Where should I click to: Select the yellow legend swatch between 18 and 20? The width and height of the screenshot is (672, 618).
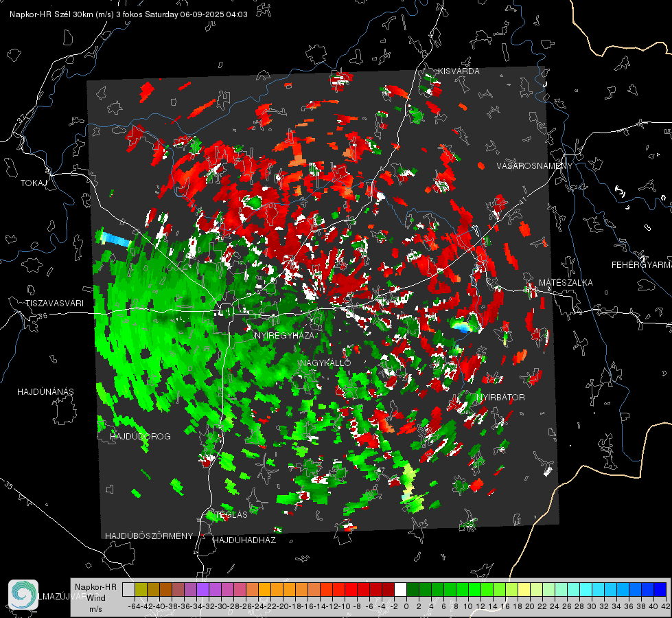524,589
